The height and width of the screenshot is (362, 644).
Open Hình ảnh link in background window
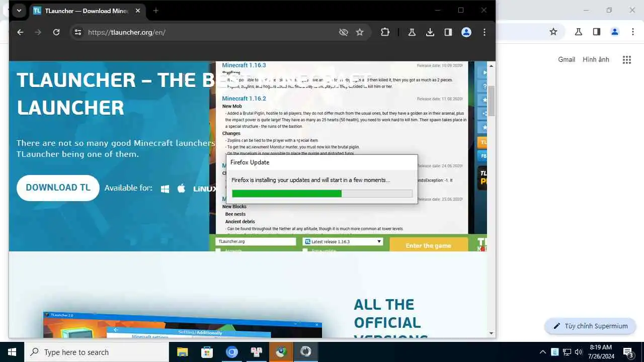[596, 59]
